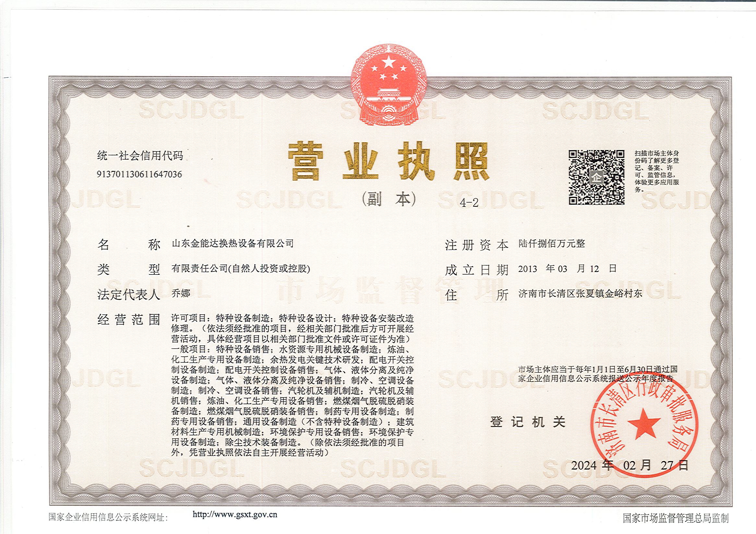Click the QR code image
Screen dimensions: 756x534
597,177
